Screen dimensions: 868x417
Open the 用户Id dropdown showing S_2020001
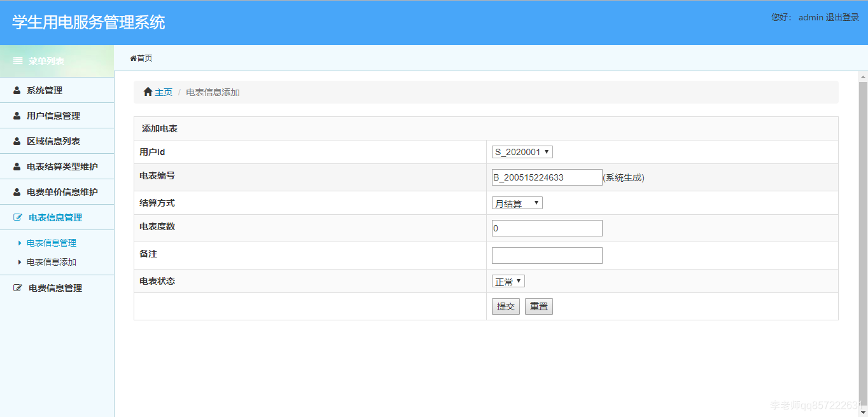pos(521,151)
